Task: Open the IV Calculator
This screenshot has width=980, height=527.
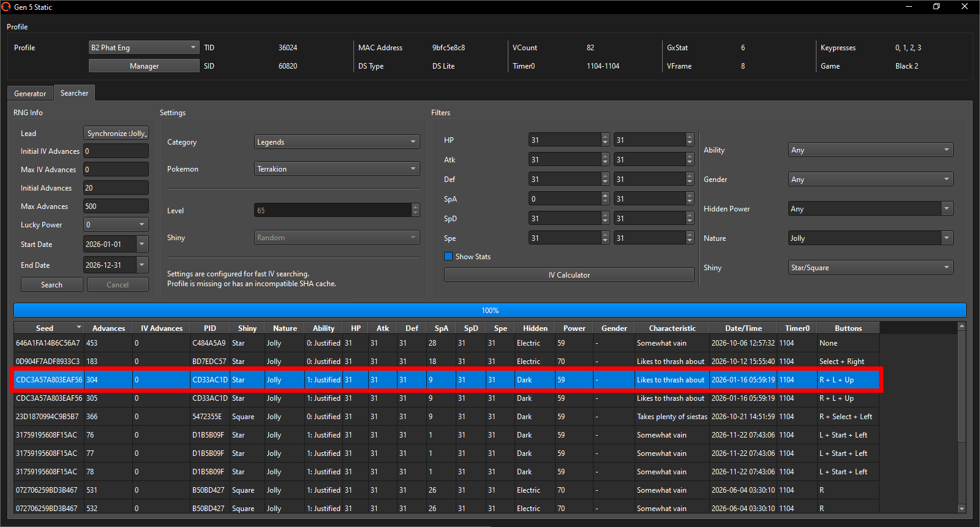Action: click(569, 275)
